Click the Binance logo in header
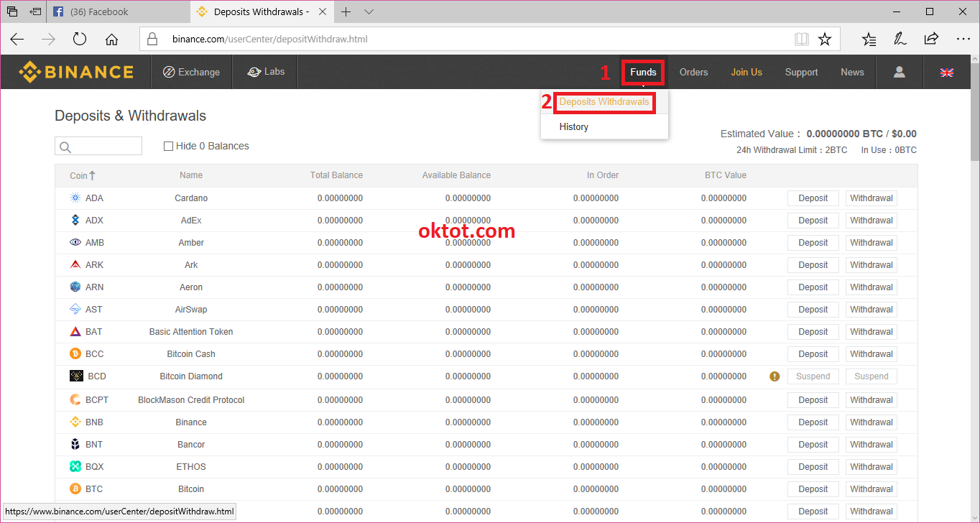Screen dimensions: 980x523 [x=76, y=72]
